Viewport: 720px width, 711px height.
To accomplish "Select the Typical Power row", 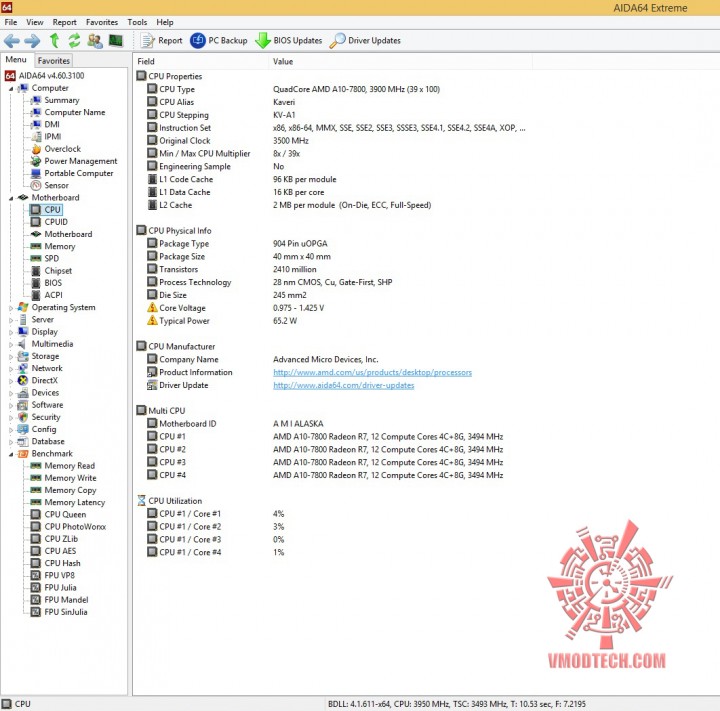I will [222, 321].
